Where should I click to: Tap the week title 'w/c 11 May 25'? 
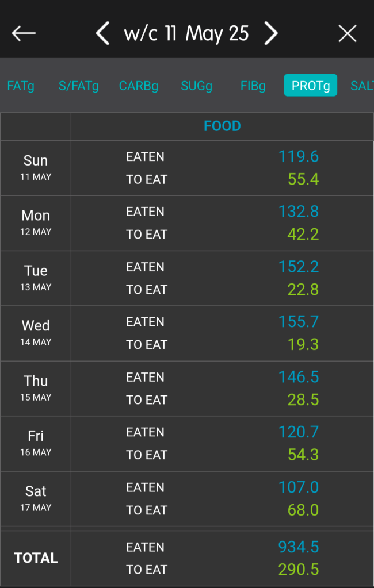pos(186,33)
